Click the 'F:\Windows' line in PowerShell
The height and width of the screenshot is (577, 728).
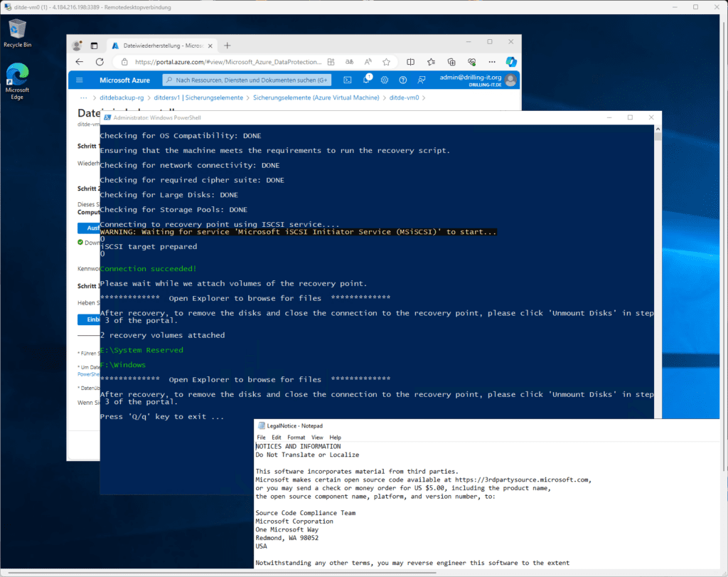[123, 365]
